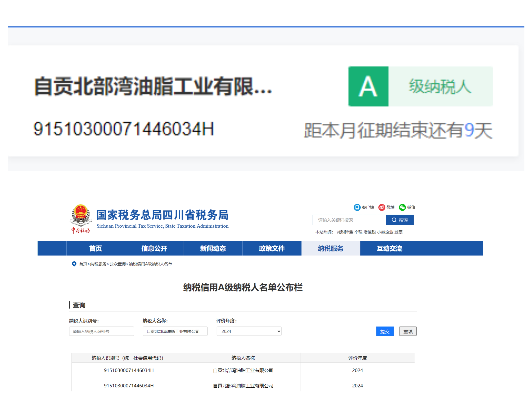This screenshot has height=399, width=532.
Task: Click the 减税降费 hot keyword link
Action: (345, 232)
